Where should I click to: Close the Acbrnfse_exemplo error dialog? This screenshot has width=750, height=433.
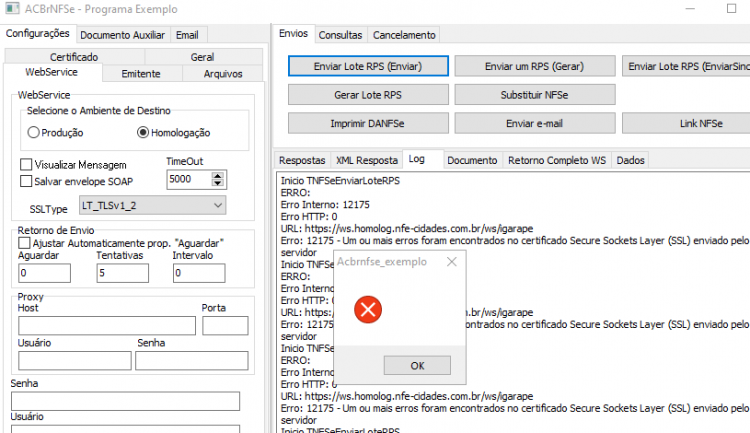[452, 262]
